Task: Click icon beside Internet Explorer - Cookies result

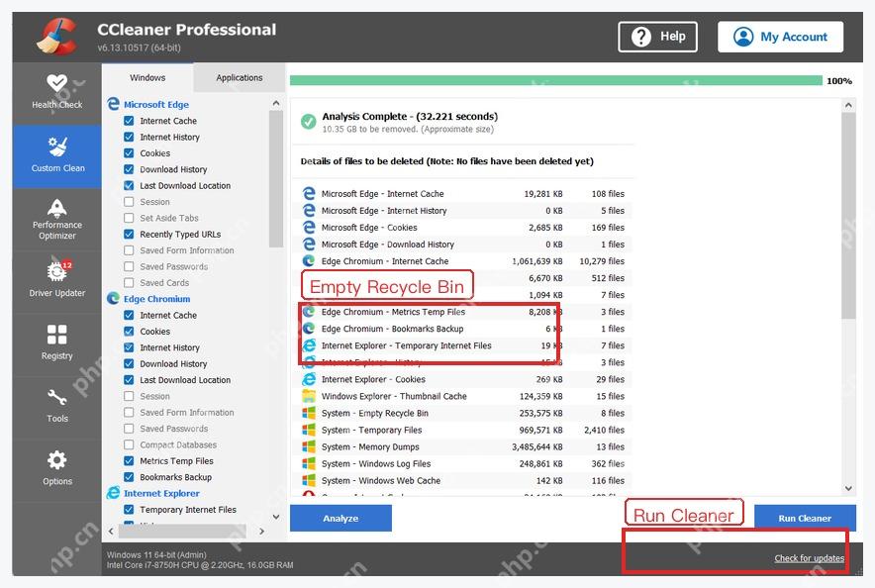Action: [x=309, y=379]
